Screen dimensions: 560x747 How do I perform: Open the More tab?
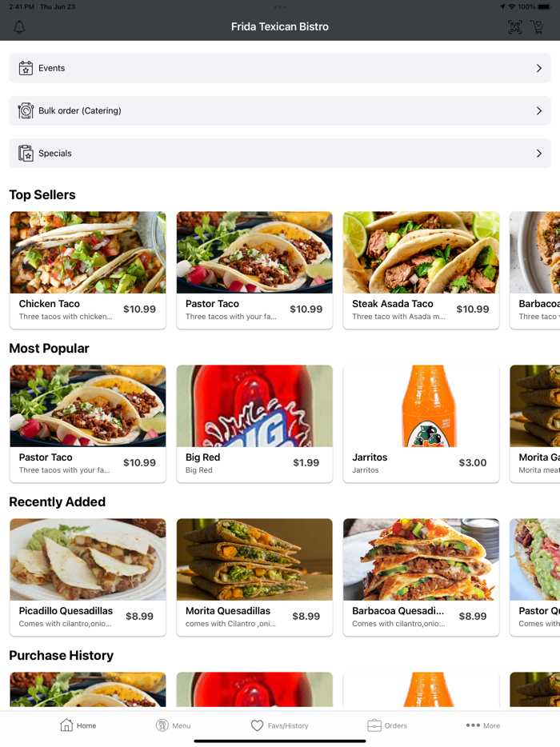tap(482, 725)
